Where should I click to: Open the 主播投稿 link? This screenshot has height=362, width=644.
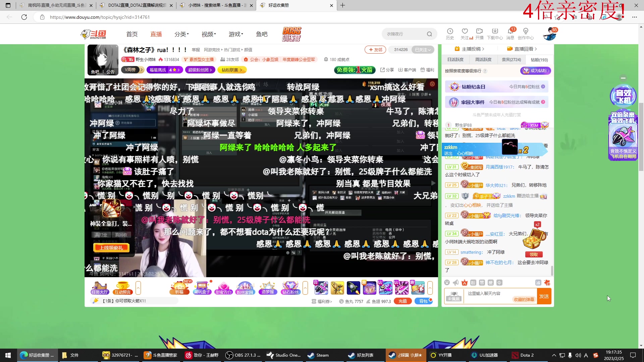(x=469, y=49)
